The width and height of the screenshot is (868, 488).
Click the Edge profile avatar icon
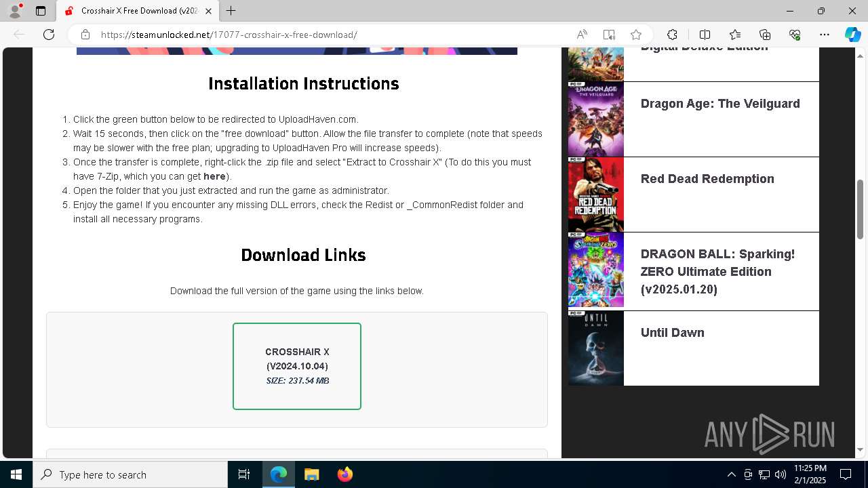[x=15, y=11]
